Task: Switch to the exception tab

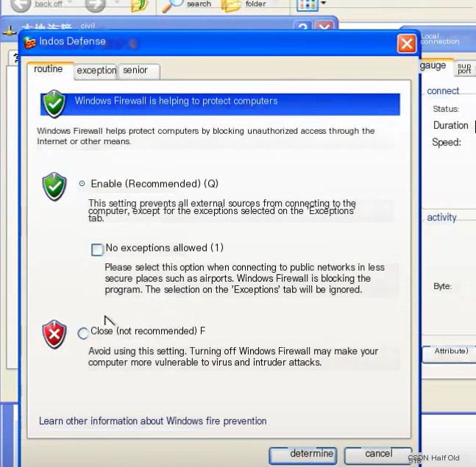Action: 96,71
